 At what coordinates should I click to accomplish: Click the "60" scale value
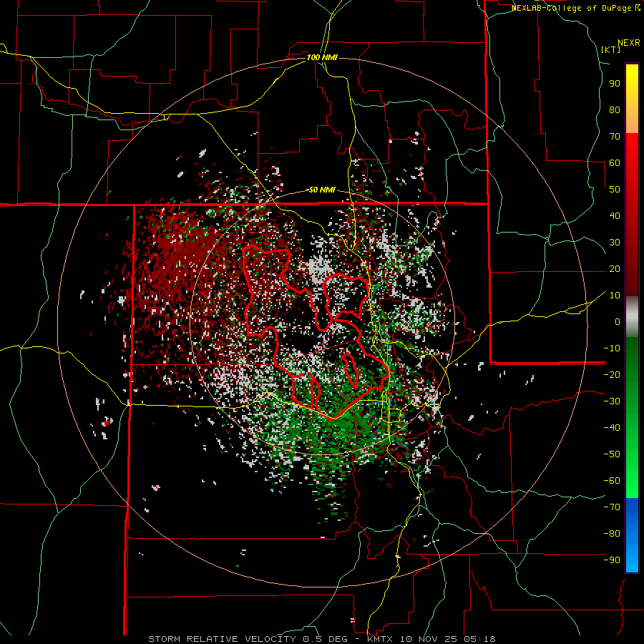pyautogui.click(x=615, y=162)
